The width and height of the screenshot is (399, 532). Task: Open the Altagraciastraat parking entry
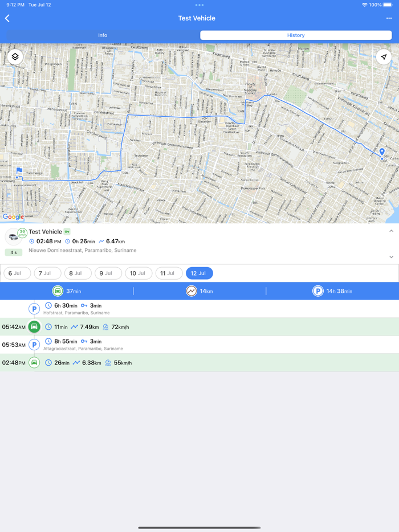199,345
